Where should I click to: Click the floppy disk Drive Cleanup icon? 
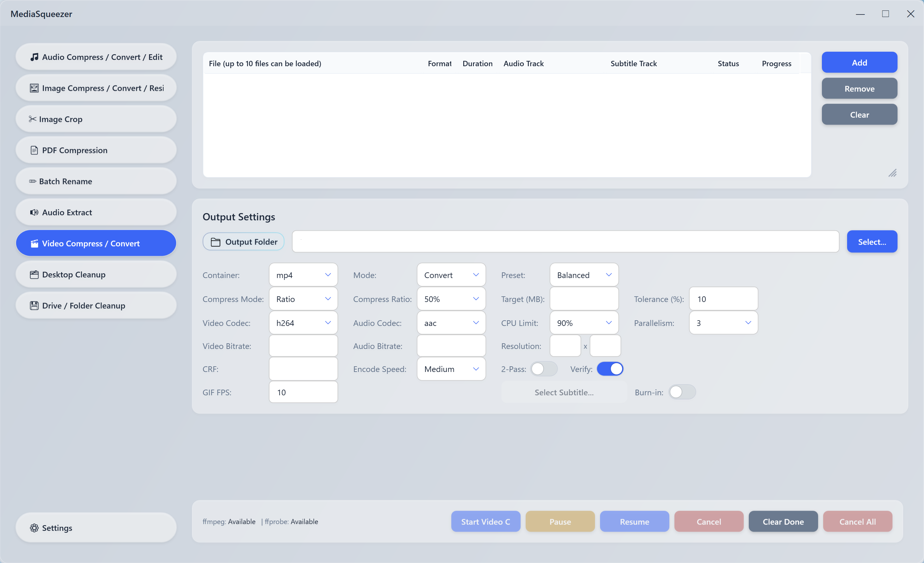(34, 306)
